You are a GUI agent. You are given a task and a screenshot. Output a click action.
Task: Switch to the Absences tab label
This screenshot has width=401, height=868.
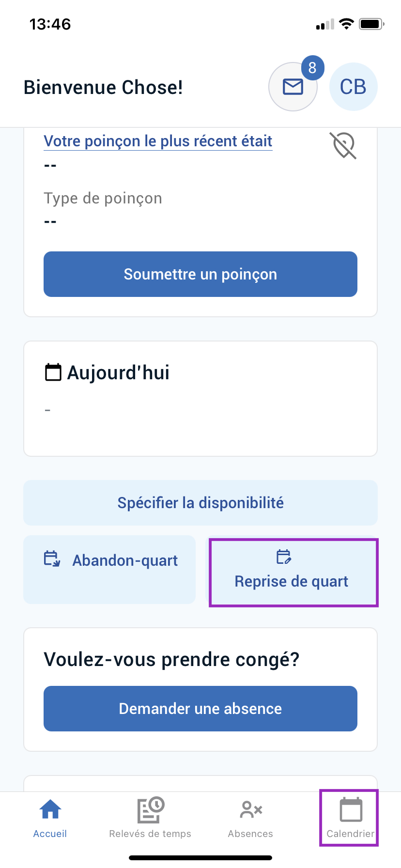point(250,834)
